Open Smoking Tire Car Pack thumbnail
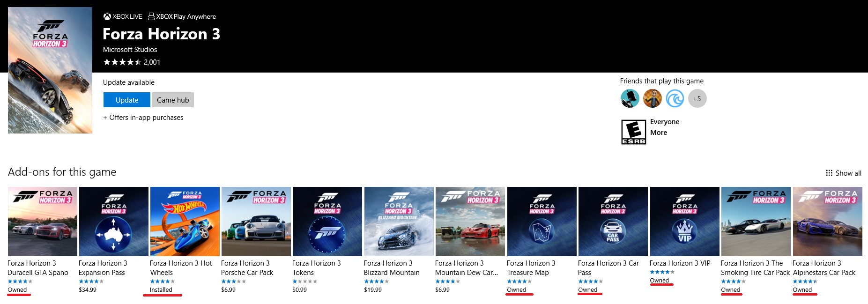Viewport: 868px width, 304px height. [756, 222]
